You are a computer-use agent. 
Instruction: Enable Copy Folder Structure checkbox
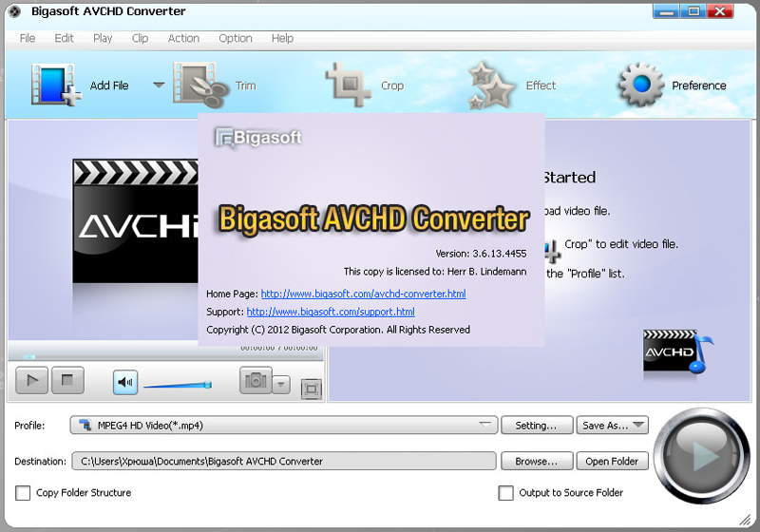[23, 493]
